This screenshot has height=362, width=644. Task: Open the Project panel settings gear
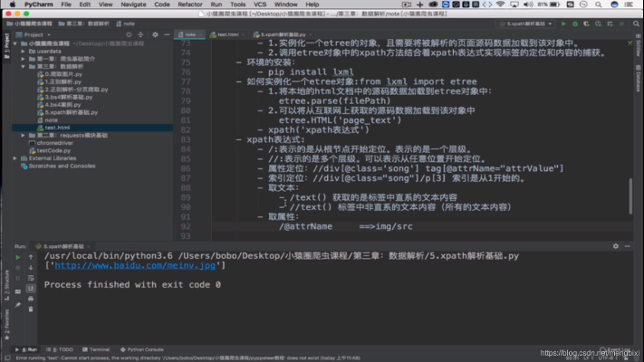155,35
